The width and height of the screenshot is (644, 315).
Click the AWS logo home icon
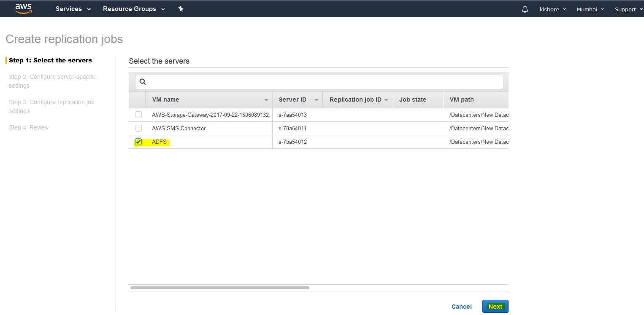(x=24, y=8)
